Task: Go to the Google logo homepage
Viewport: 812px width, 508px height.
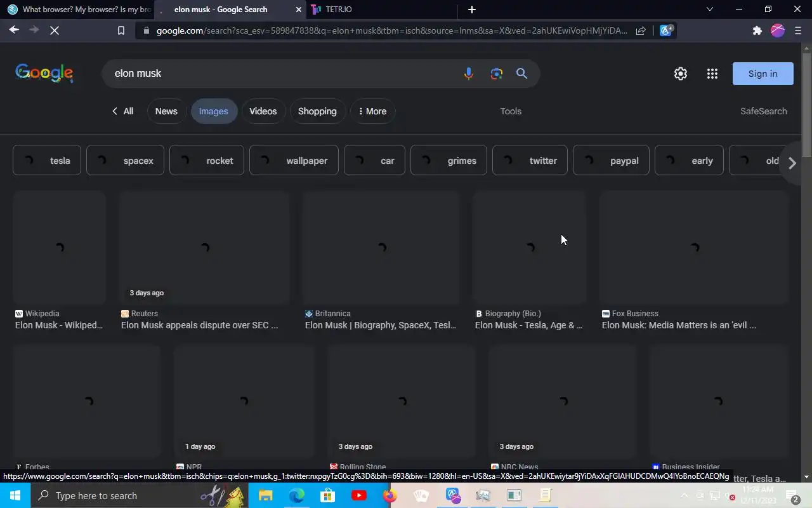Action: [44, 73]
